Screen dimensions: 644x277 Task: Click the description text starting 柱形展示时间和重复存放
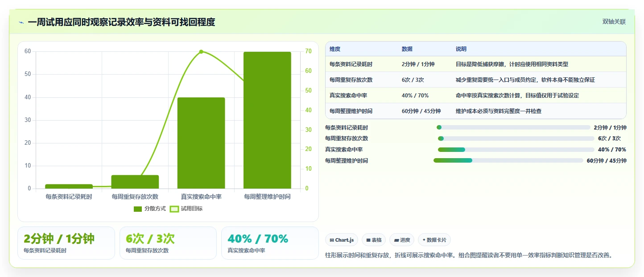coord(469,256)
